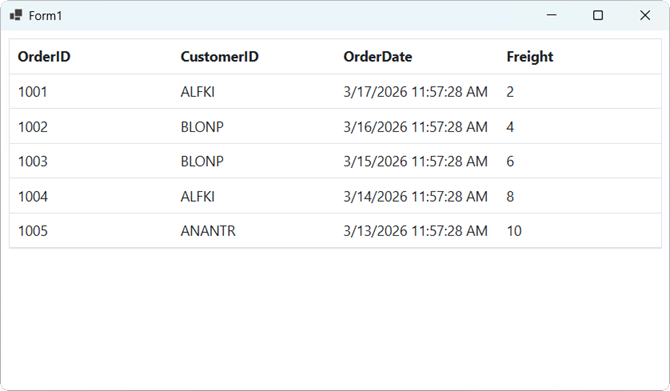Click ALFKI in the 1004 row
670x391 pixels.
197,196
